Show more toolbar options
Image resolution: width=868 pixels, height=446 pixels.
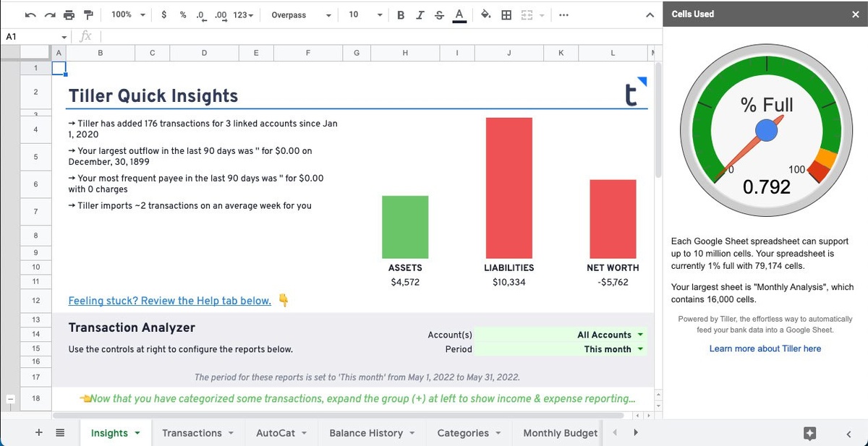click(563, 14)
